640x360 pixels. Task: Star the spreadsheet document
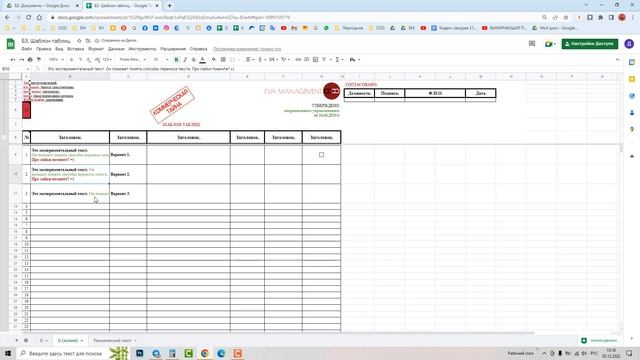point(79,41)
